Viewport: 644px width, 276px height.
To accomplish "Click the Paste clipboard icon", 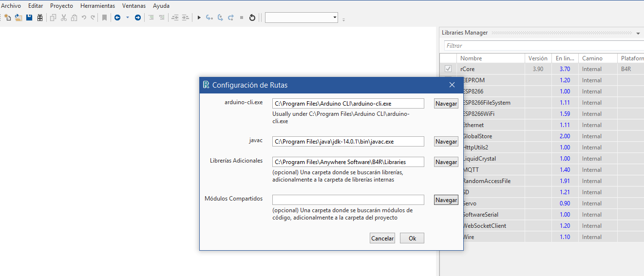I will (x=74, y=18).
